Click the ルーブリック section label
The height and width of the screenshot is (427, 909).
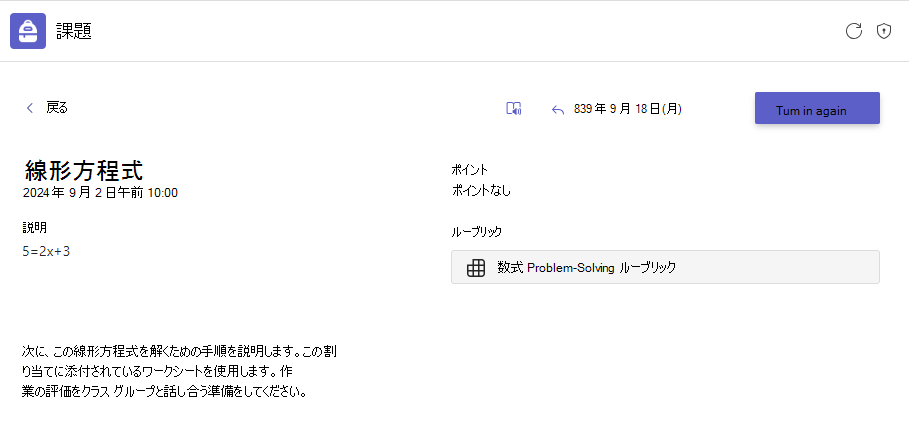click(477, 232)
